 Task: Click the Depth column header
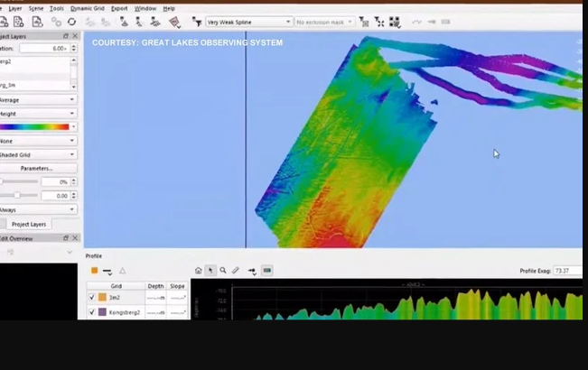point(155,286)
